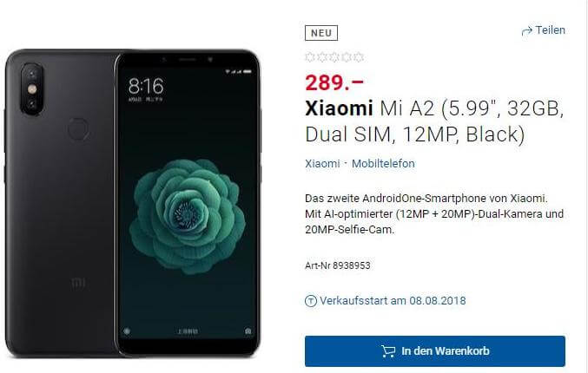Select the third rating star
This screenshot has width=588, height=373.
pyautogui.click(x=334, y=57)
